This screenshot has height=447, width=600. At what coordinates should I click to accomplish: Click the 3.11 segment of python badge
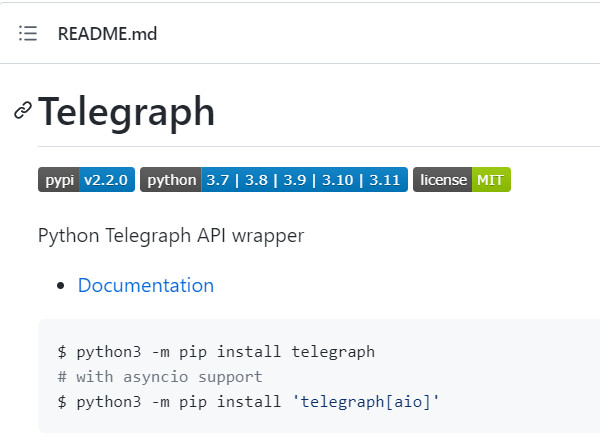[x=385, y=180]
